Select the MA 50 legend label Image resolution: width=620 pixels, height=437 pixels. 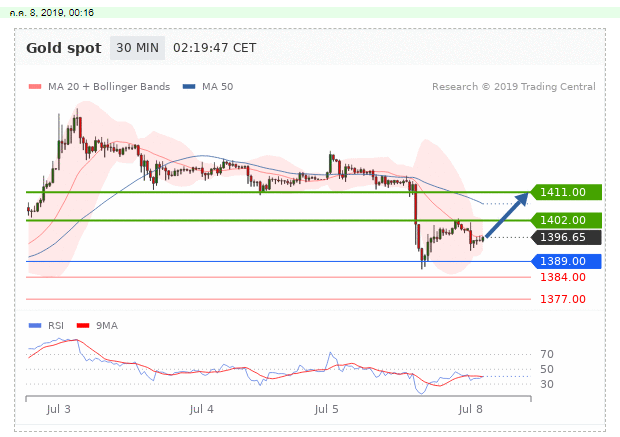coord(217,87)
